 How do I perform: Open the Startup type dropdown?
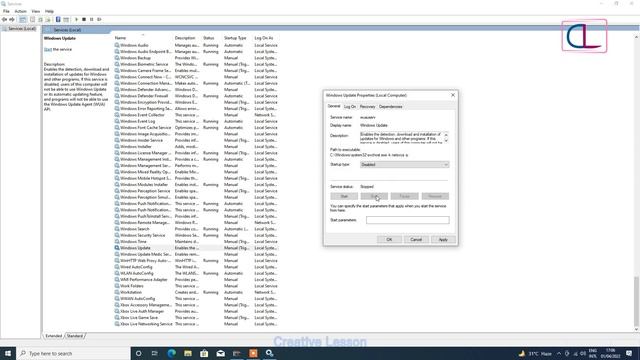(404, 164)
